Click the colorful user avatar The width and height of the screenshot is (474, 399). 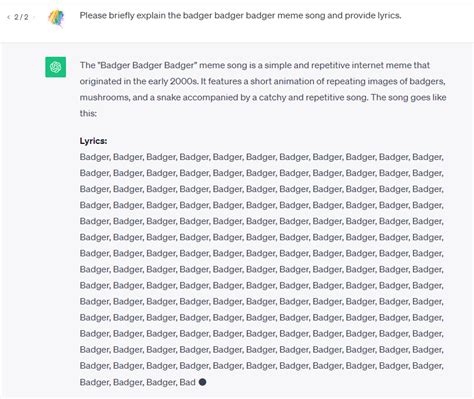[x=56, y=18]
